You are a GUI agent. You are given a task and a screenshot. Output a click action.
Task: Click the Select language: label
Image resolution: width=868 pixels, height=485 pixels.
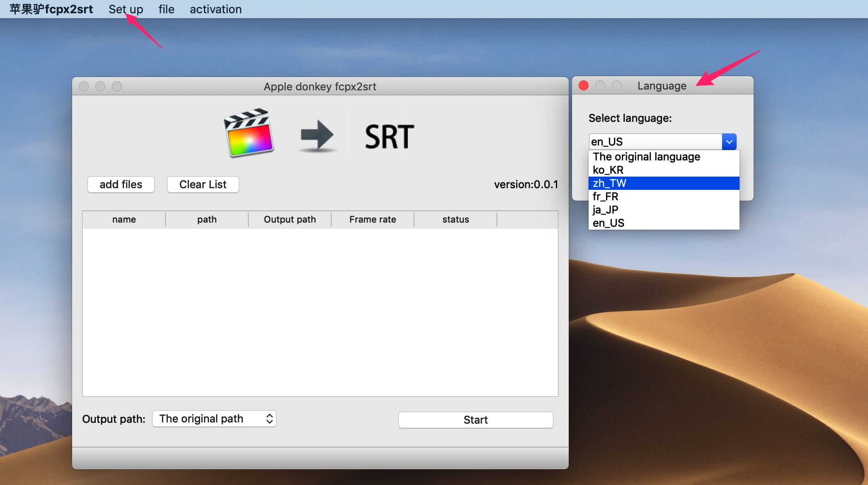click(630, 118)
